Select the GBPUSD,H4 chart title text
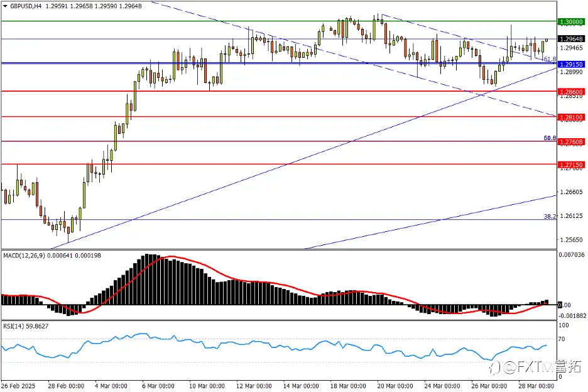Image resolution: width=588 pixels, height=392 pixels. tap(26, 6)
